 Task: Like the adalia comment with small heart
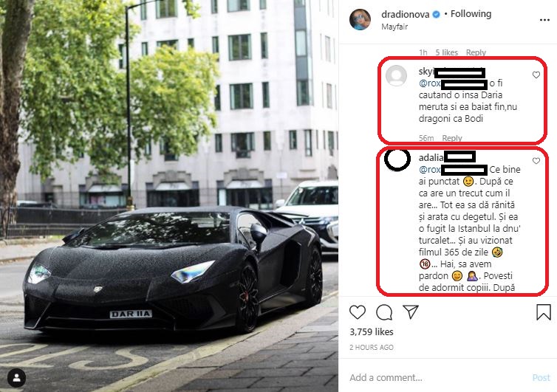coord(536,161)
